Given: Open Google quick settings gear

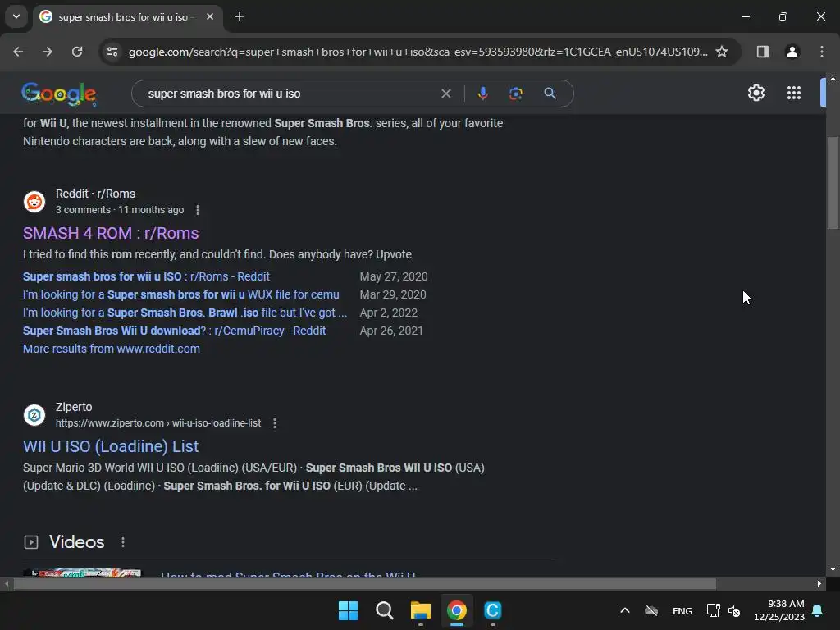Looking at the screenshot, I should pyautogui.click(x=756, y=94).
